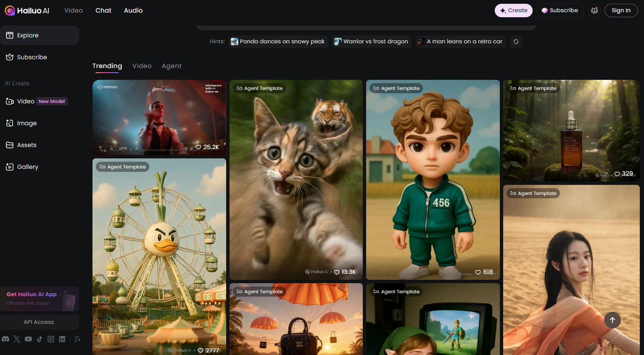Open Gallery in the sidebar
Screen dimensions: 644x355
click(40, 167)
